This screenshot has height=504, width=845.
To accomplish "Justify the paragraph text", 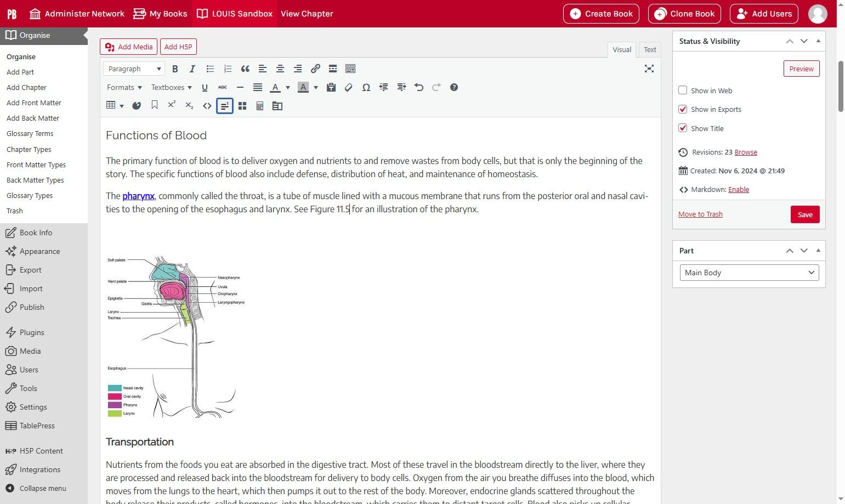I will [x=258, y=87].
